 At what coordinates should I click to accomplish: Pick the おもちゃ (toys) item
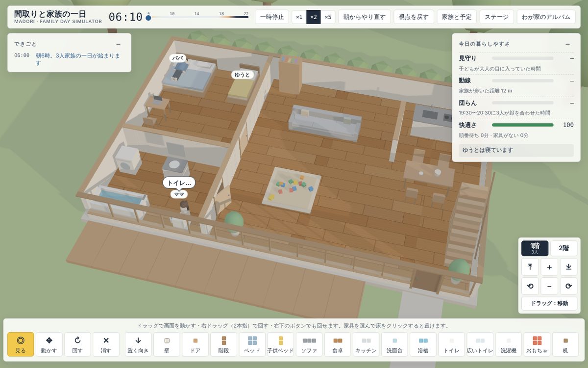coord(537,344)
